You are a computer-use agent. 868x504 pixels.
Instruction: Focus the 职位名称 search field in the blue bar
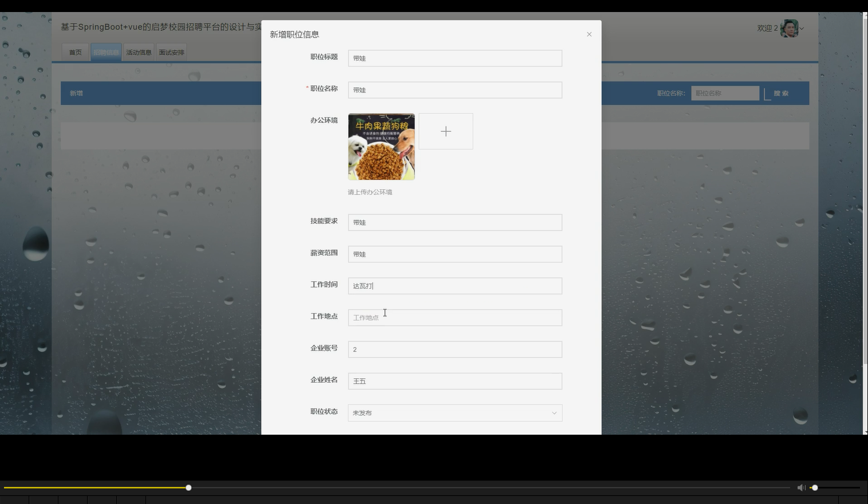[x=725, y=93]
